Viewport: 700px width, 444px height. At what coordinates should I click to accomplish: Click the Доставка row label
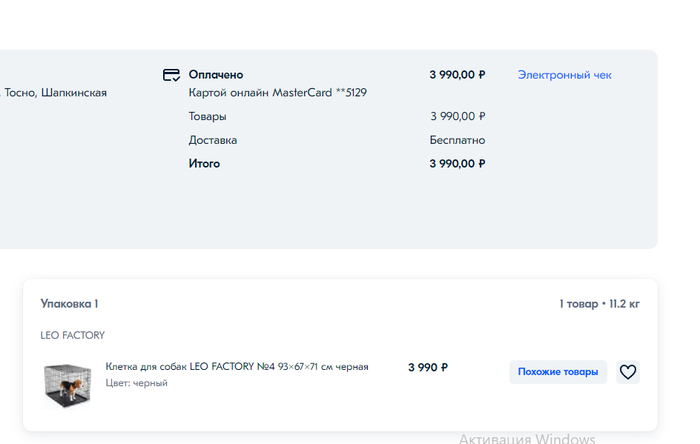tap(212, 140)
